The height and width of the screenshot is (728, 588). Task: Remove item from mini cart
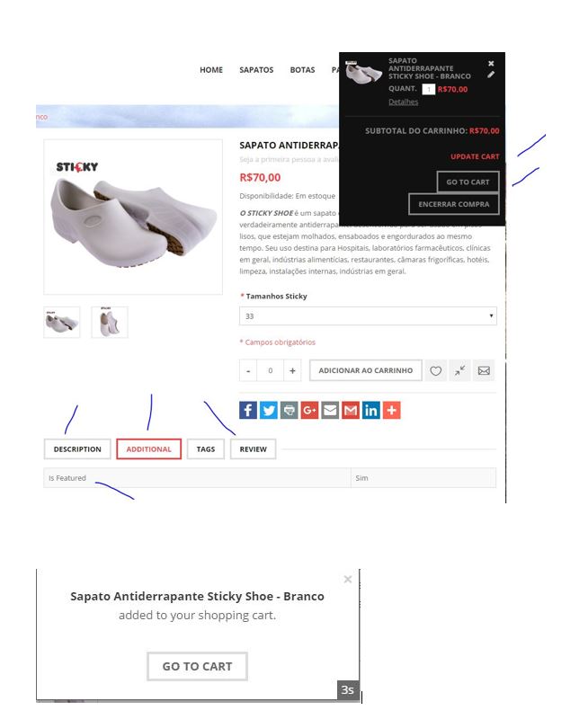pyautogui.click(x=491, y=64)
